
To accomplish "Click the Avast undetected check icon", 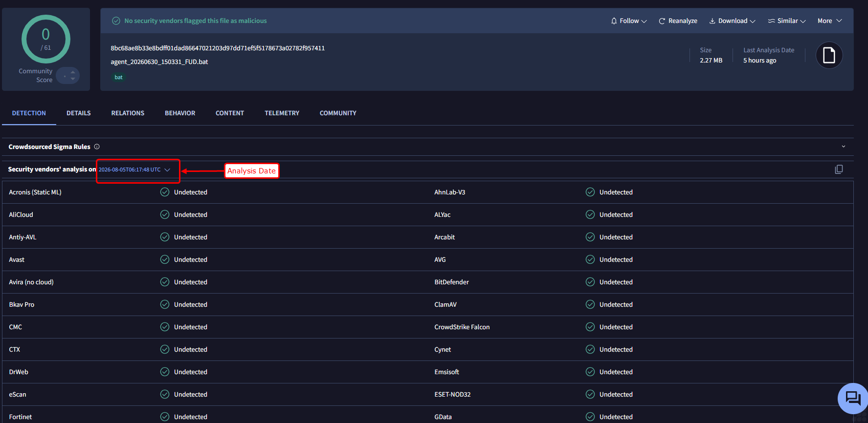I will pos(165,259).
